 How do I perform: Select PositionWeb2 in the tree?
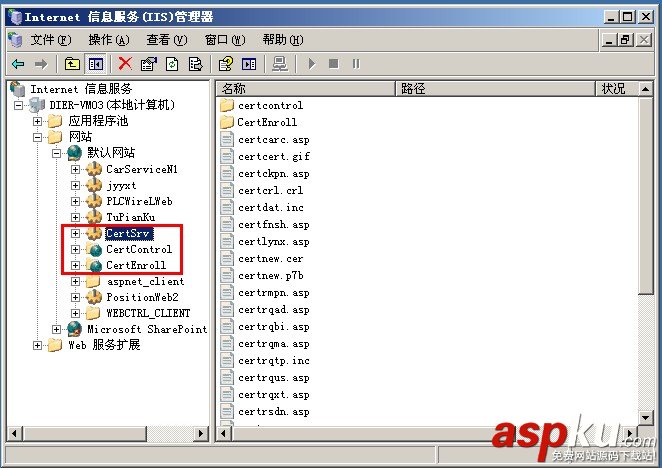click(142, 297)
